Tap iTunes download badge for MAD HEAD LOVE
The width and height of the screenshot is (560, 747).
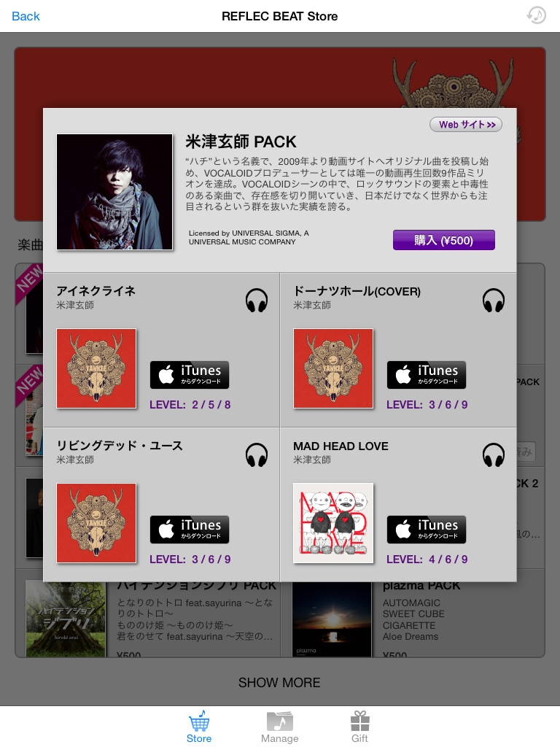pyautogui.click(x=426, y=530)
